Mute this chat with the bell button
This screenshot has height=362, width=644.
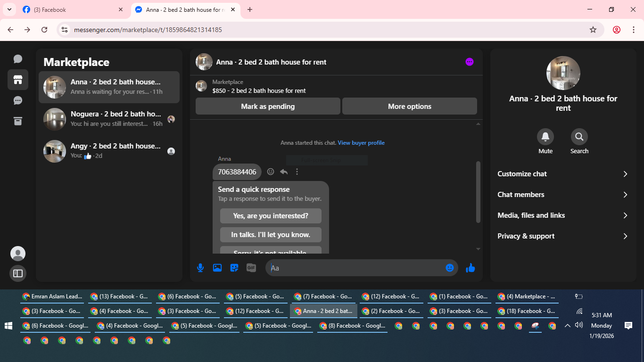pyautogui.click(x=545, y=137)
